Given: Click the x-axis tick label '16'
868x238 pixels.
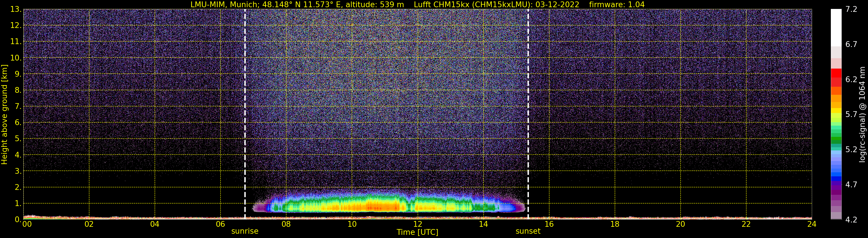Looking at the screenshot, I should tap(549, 224).
